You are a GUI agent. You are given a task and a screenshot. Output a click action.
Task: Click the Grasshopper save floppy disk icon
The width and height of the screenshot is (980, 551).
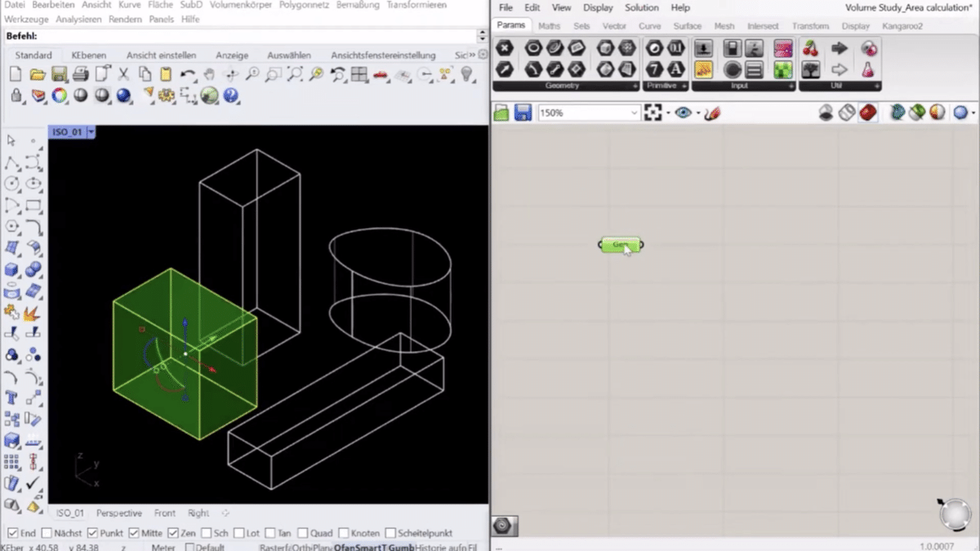523,113
